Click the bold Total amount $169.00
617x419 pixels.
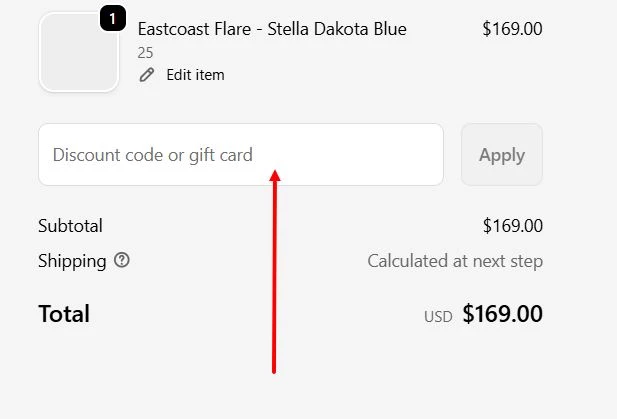coord(502,315)
